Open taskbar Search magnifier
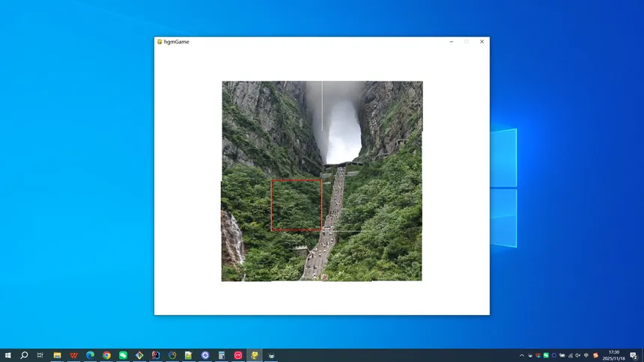The image size is (644, 362). (24, 355)
